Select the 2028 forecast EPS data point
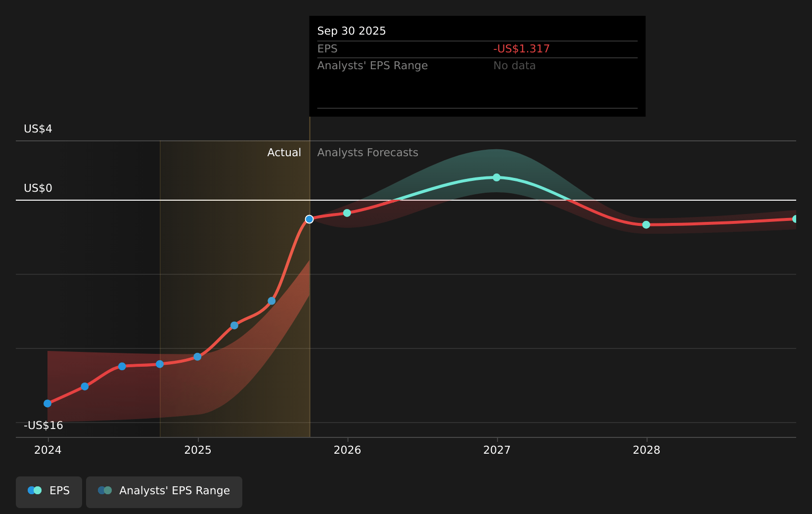Image resolution: width=812 pixels, height=514 pixels. [646, 225]
